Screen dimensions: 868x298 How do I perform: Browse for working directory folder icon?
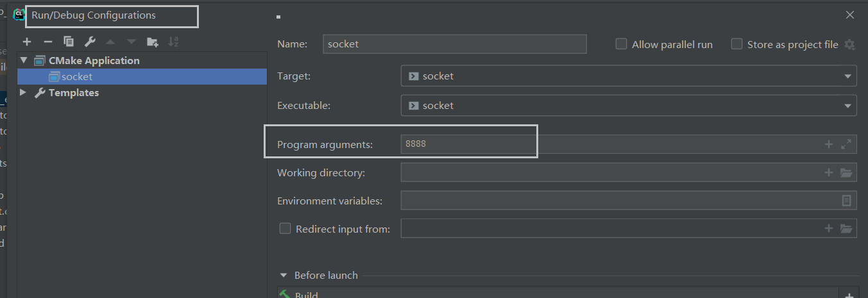click(846, 172)
